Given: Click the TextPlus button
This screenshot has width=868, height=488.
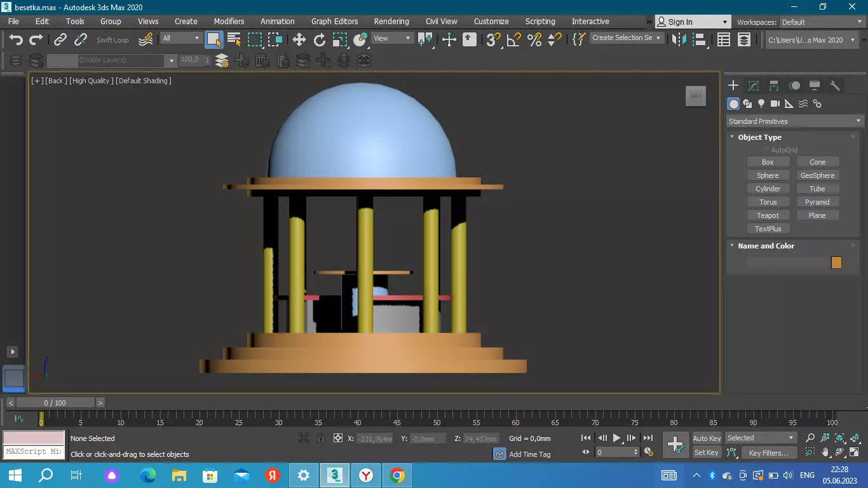Looking at the screenshot, I should tap(768, 229).
